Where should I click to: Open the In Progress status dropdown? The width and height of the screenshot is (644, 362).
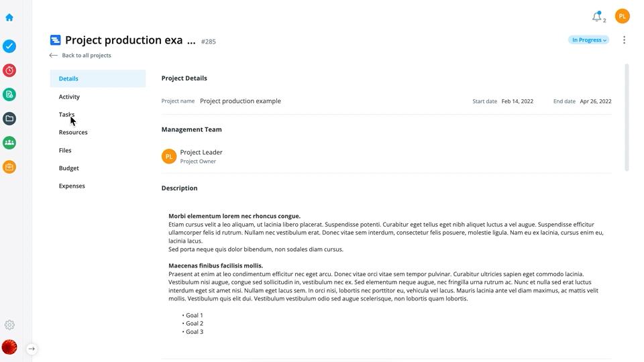click(x=588, y=40)
